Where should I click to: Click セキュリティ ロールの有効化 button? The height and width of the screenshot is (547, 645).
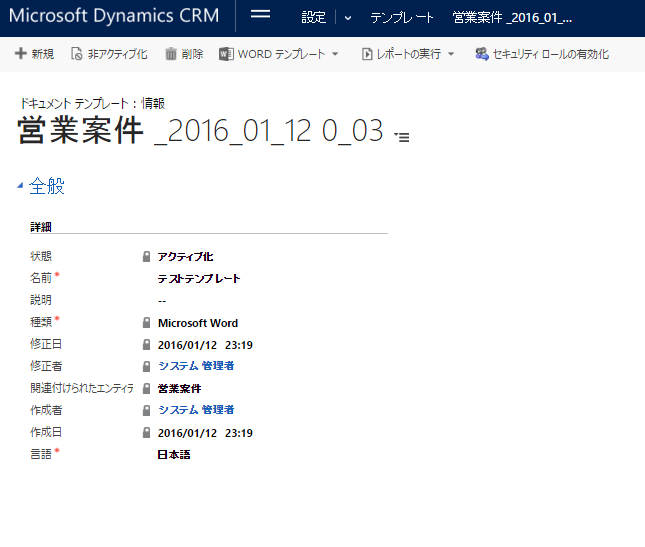coord(542,54)
